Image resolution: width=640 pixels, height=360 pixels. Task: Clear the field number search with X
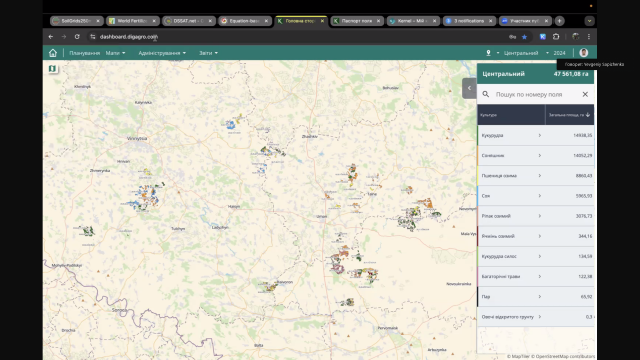(x=585, y=94)
